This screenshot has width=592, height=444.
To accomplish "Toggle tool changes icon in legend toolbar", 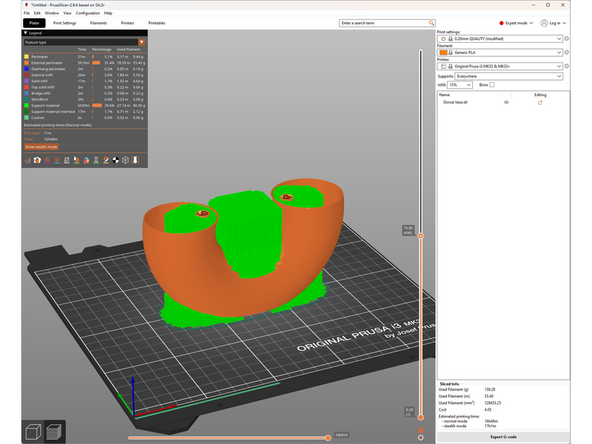I will pos(77,160).
